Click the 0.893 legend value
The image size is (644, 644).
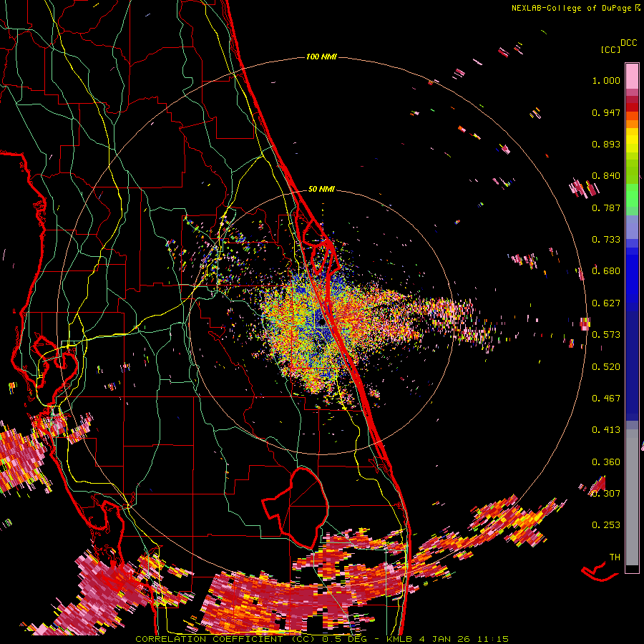tap(606, 144)
